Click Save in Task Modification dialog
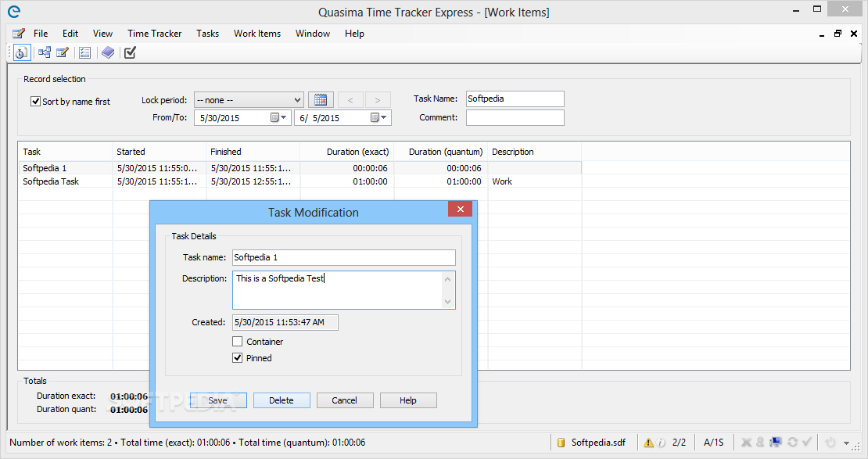This screenshot has height=459, width=868. click(x=218, y=400)
